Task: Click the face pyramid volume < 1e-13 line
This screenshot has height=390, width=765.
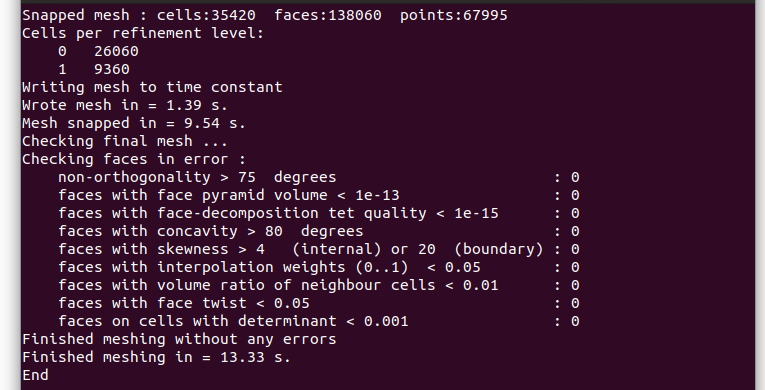Action: click(x=319, y=195)
